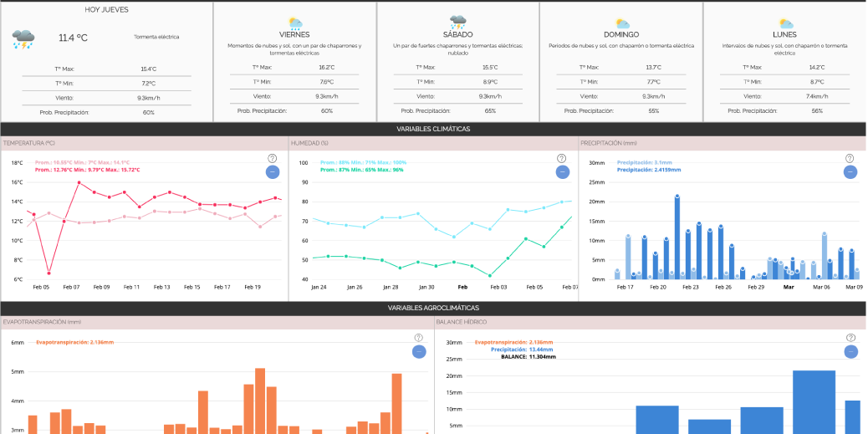
Task: Select the LUNES day heading
Action: (x=784, y=34)
